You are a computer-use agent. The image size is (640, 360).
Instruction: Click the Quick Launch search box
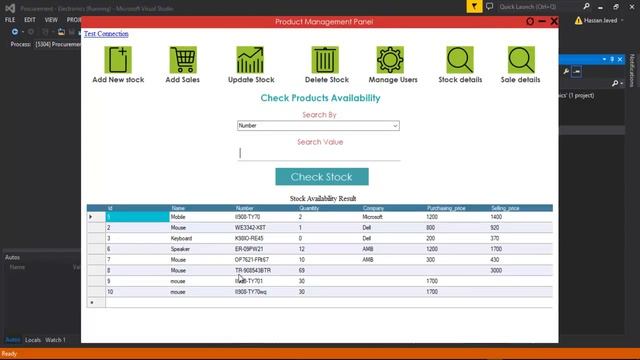point(539,7)
